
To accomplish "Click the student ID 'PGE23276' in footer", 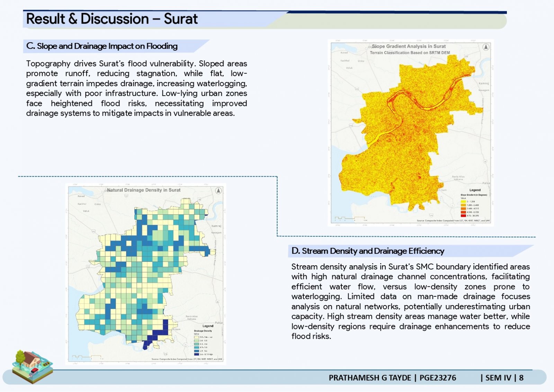I will tap(438, 378).
